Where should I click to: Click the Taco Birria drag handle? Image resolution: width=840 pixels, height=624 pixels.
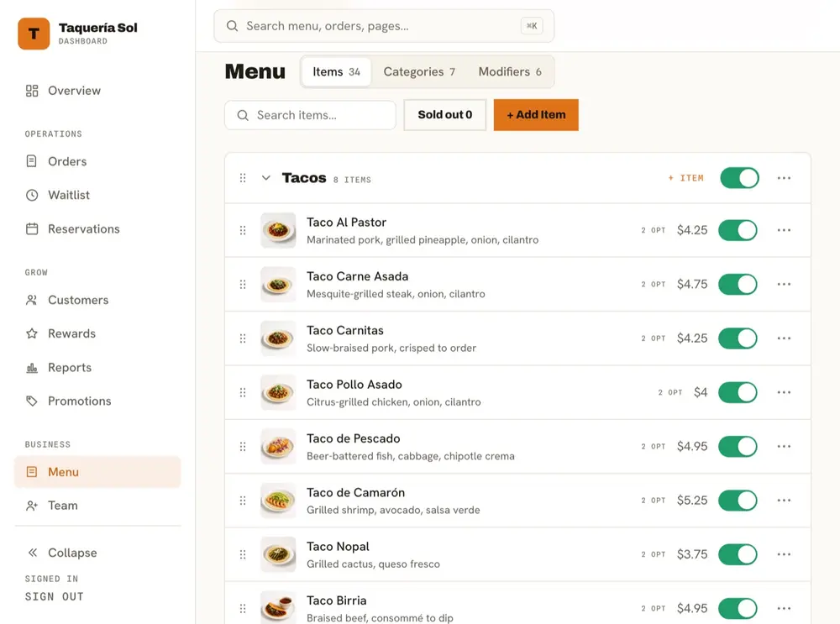pos(243,609)
